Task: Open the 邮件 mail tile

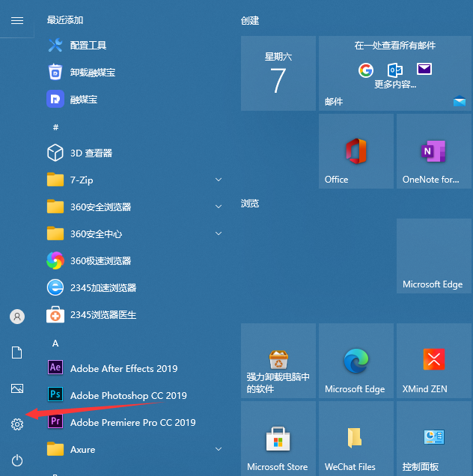Action: tap(394, 73)
